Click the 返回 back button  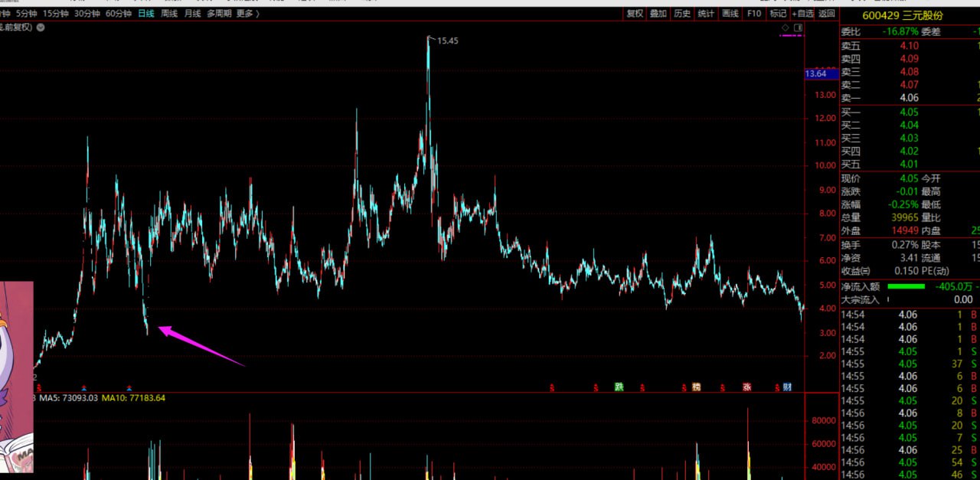827,13
